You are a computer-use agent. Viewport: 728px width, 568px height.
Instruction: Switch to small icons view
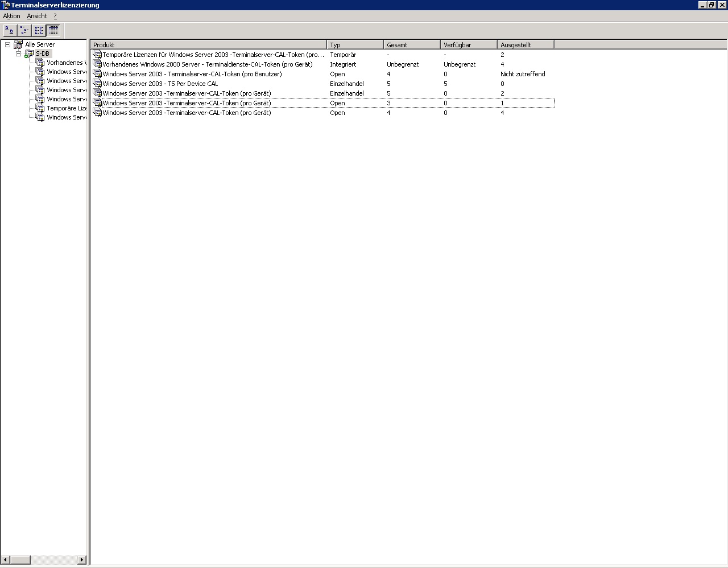click(24, 30)
